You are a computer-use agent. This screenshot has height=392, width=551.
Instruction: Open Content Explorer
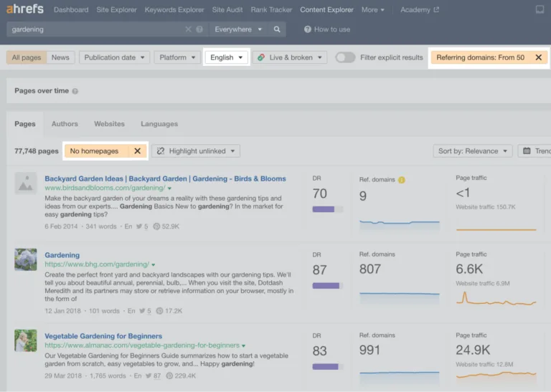coord(327,10)
